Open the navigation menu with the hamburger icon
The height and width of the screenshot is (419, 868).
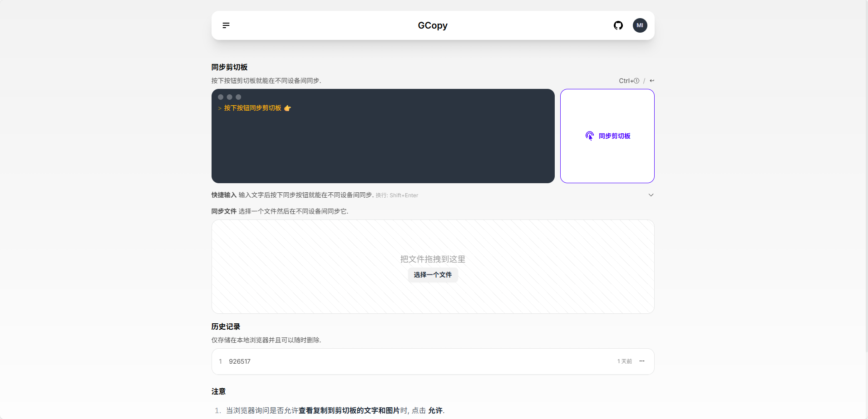click(226, 25)
